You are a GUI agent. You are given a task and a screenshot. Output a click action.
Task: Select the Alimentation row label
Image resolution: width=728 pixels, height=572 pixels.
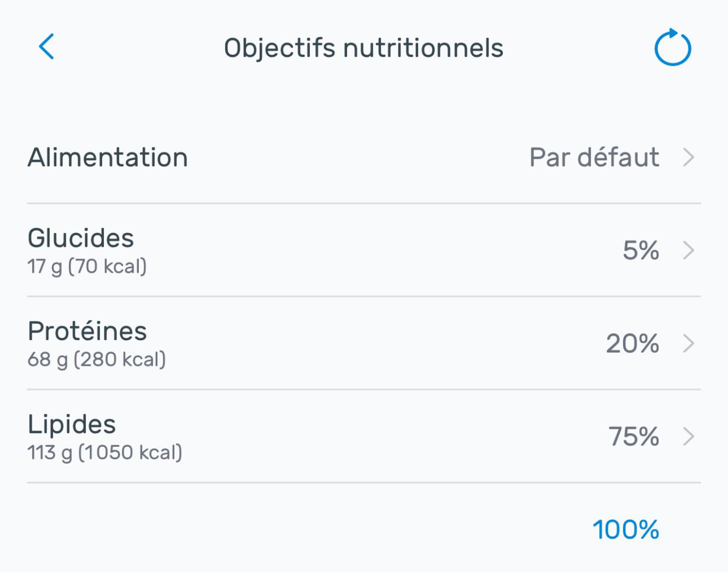click(108, 157)
